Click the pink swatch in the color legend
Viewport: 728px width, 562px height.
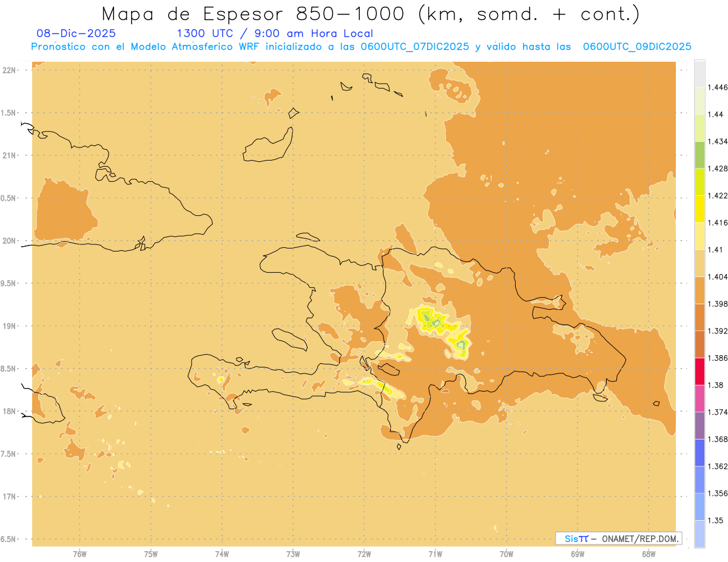699,398
